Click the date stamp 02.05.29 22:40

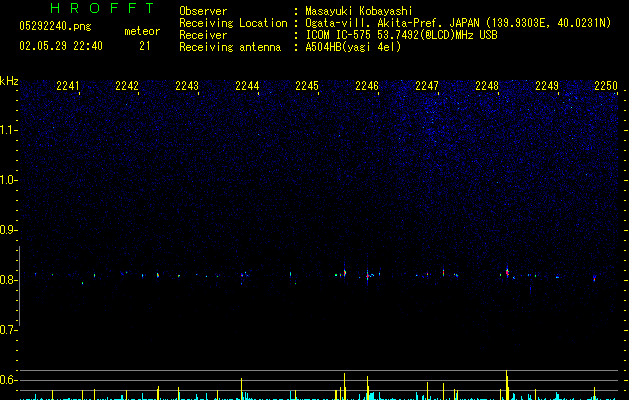point(61,46)
